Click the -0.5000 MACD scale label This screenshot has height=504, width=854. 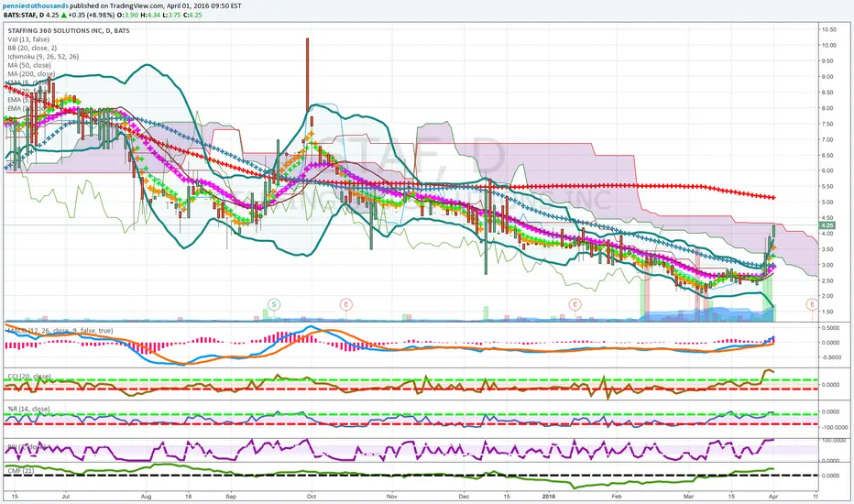[x=830, y=357]
